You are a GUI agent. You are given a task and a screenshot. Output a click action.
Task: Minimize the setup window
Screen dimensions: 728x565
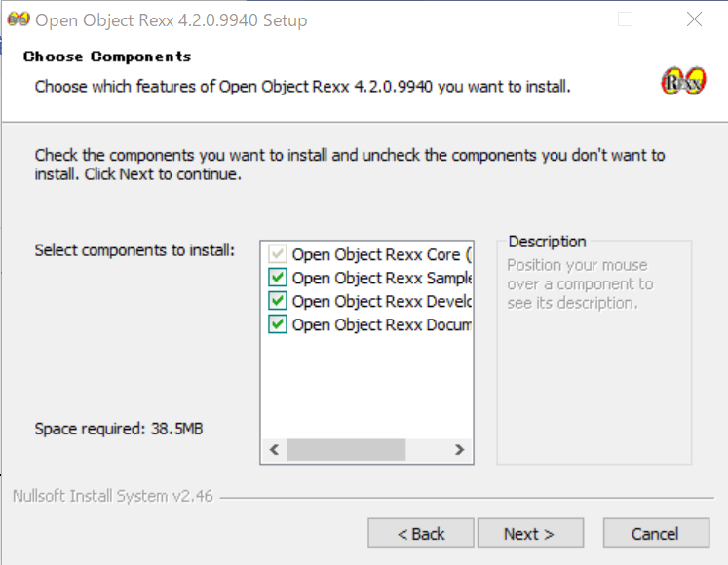pyautogui.click(x=557, y=19)
